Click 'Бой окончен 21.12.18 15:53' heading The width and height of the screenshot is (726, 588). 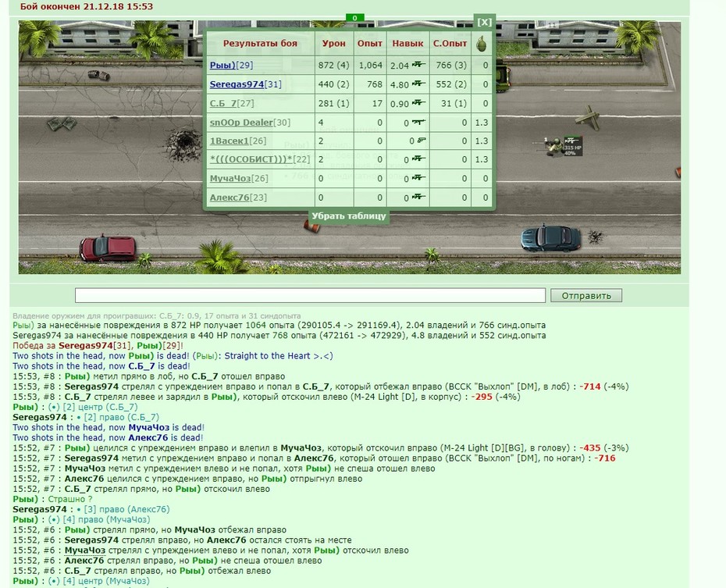(87, 6)
